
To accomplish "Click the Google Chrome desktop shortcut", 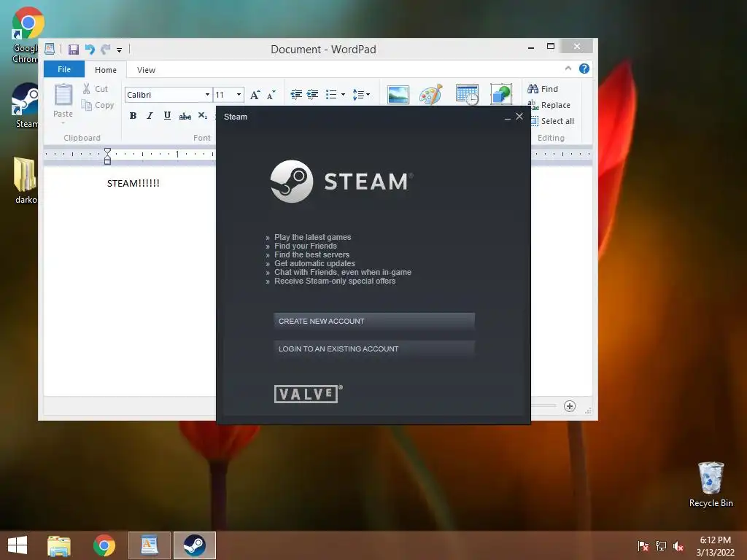I will tap(26, 35).
